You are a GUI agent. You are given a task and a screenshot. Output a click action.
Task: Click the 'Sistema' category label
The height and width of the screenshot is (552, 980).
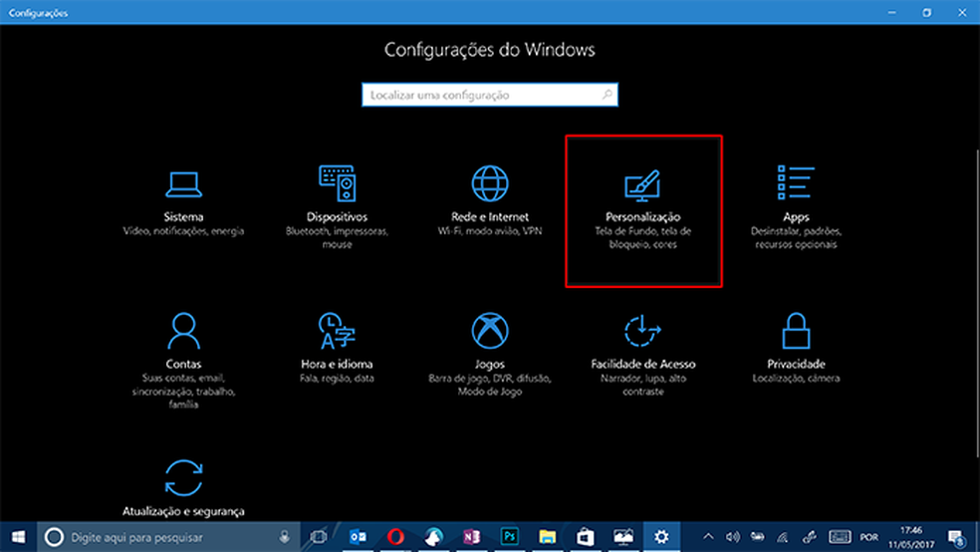coord(183,217)
